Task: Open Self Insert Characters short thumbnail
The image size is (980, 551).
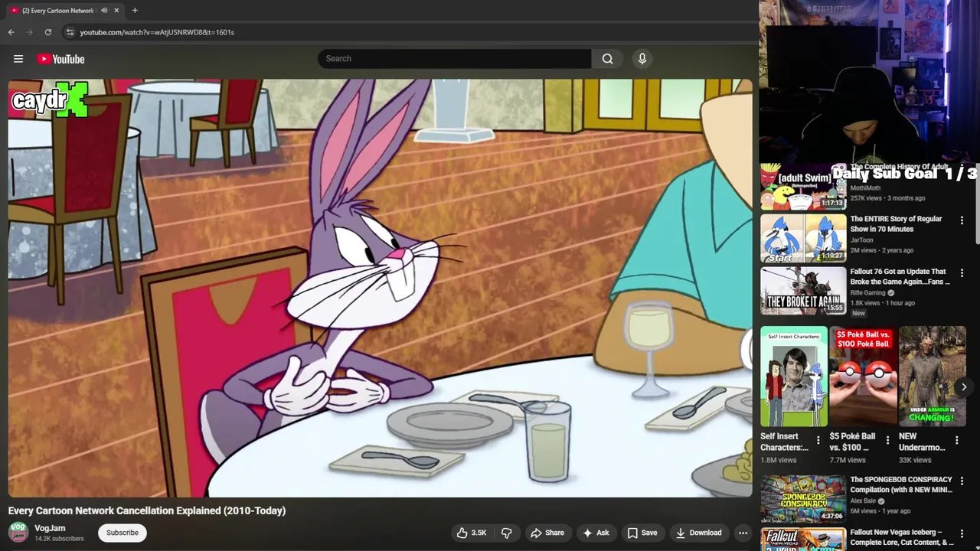Action: tap(794, 377)
